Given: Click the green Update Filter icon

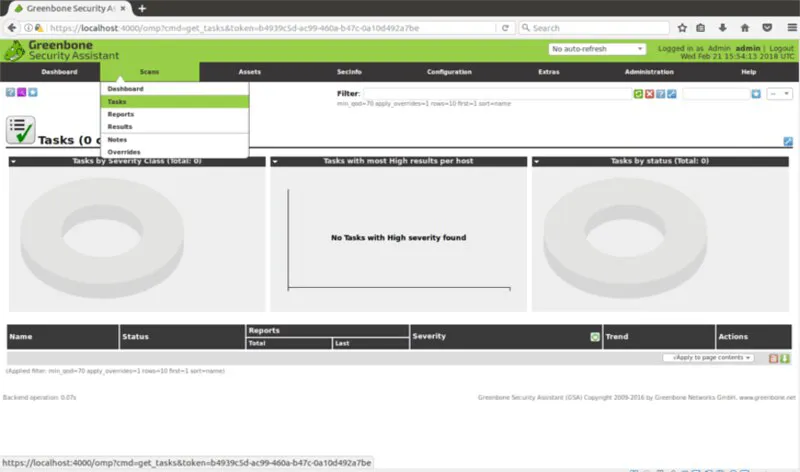Looking at the screenshot, I should point(638,94).
